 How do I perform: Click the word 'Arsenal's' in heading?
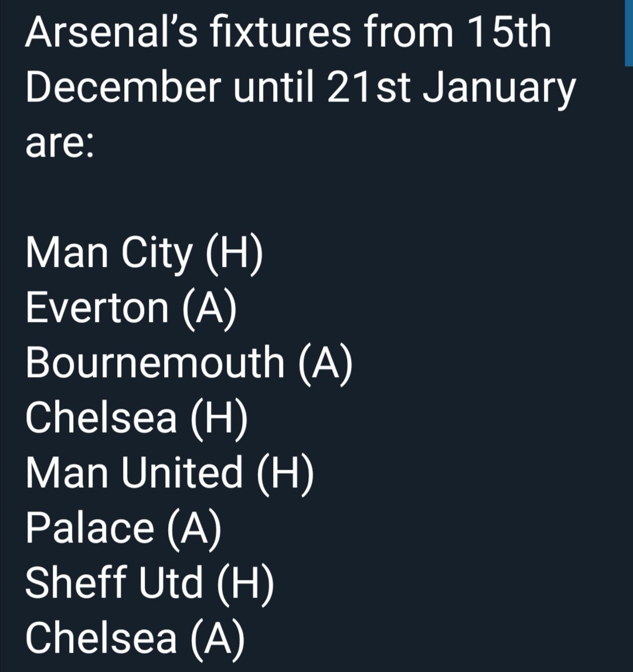tap(111, 32)
